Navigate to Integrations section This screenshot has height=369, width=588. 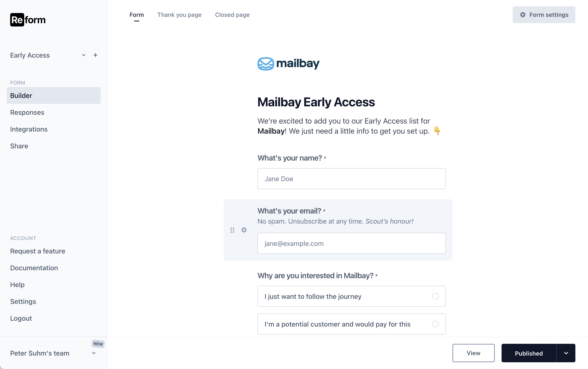click(x=29, y=129)
